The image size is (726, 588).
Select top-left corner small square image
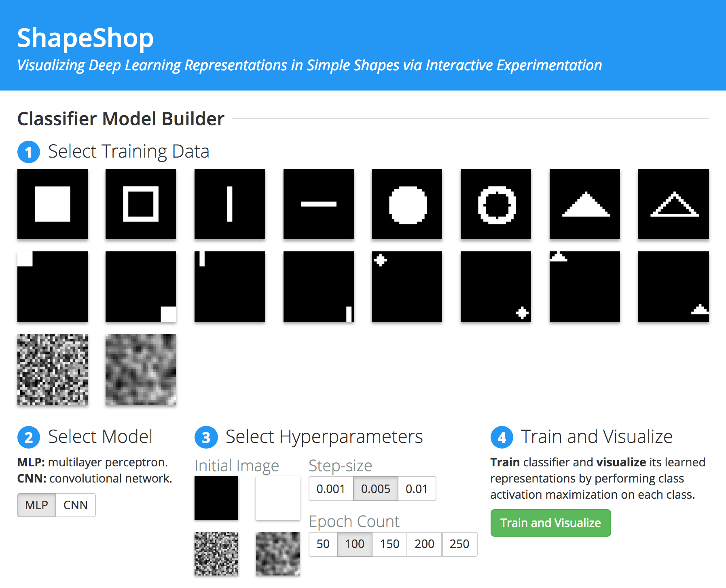click(x=53, y=287)
